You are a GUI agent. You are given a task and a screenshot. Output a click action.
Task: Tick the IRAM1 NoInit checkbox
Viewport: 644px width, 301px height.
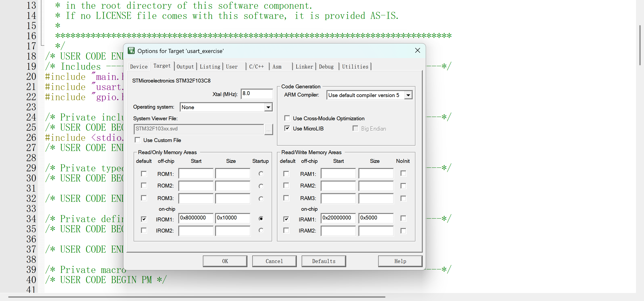(403, 218)
